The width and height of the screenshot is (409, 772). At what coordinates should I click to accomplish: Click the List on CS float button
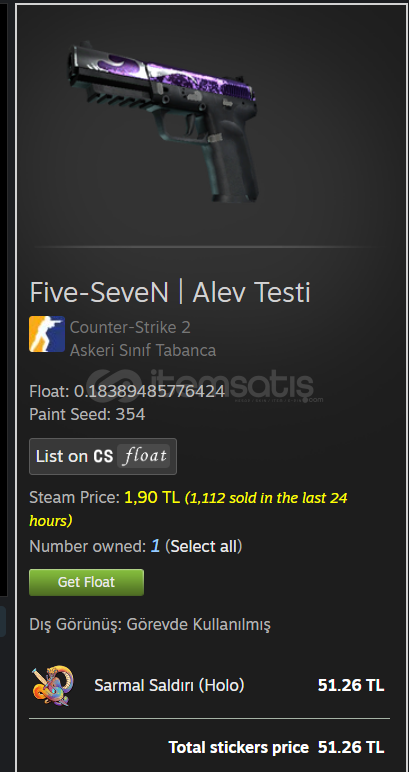pos(103,456)
